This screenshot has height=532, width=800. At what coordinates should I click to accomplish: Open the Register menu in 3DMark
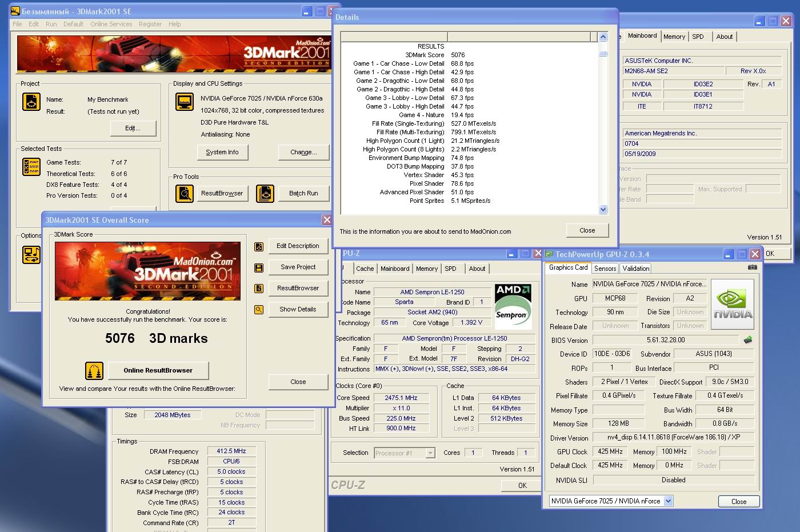150,24
